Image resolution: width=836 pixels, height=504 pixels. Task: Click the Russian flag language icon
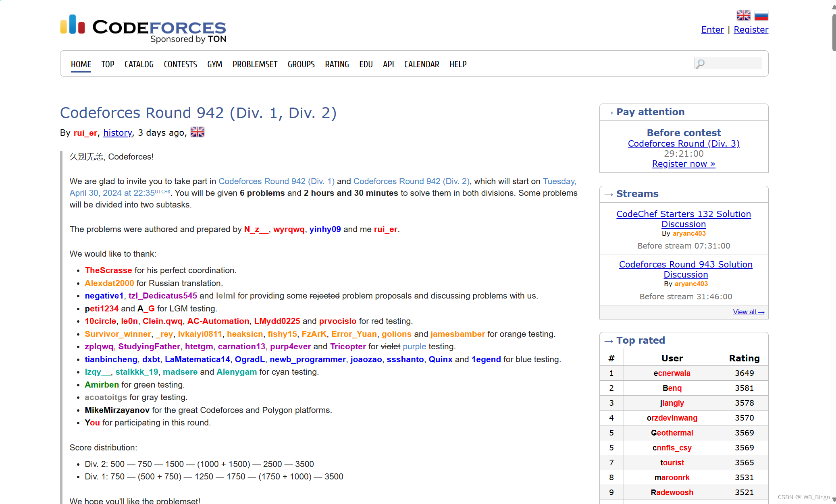(x=761, y=16)
